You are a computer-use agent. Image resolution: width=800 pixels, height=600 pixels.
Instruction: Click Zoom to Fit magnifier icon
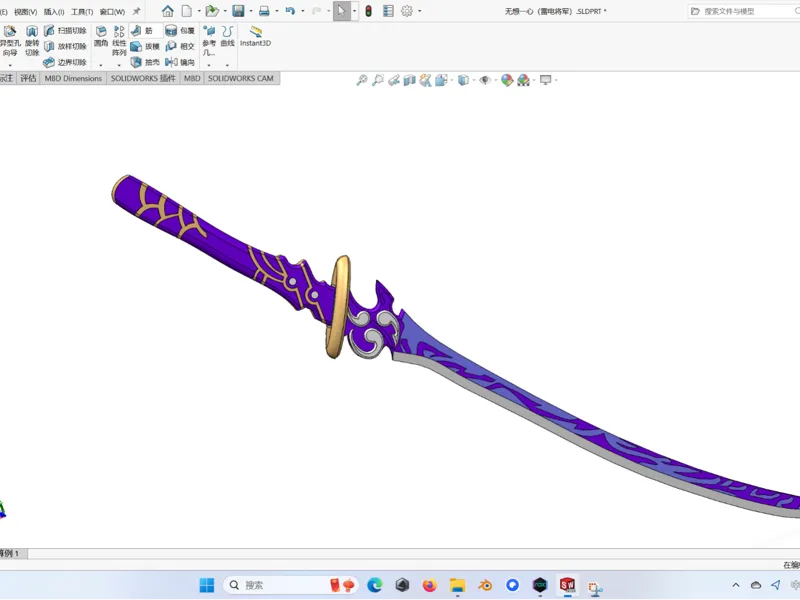362,80
